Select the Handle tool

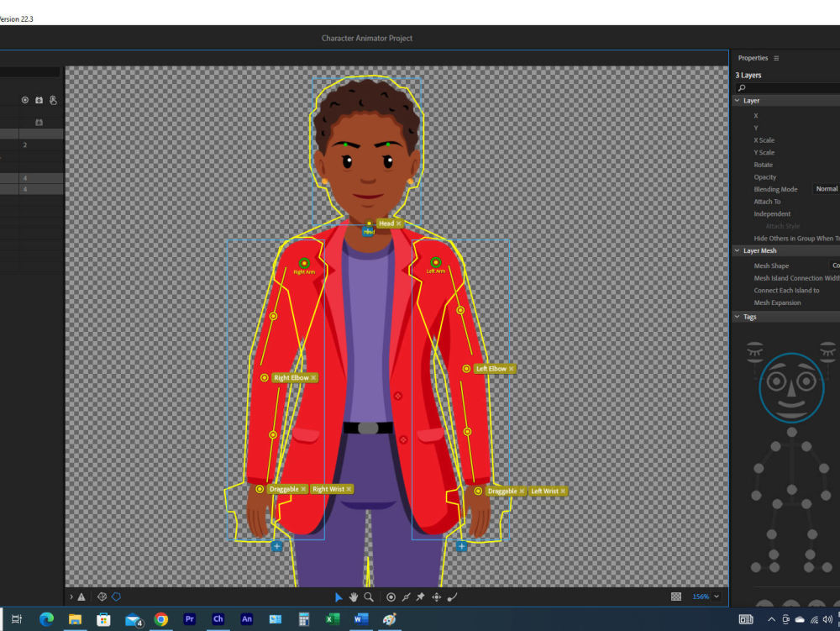click(x=391, y=597)
